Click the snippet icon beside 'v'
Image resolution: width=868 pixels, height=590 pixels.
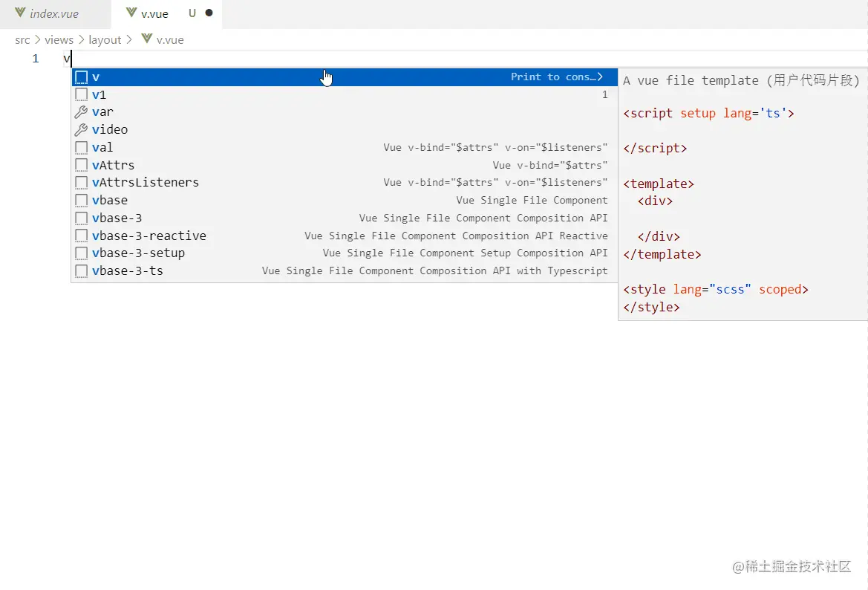pos(82,77)
